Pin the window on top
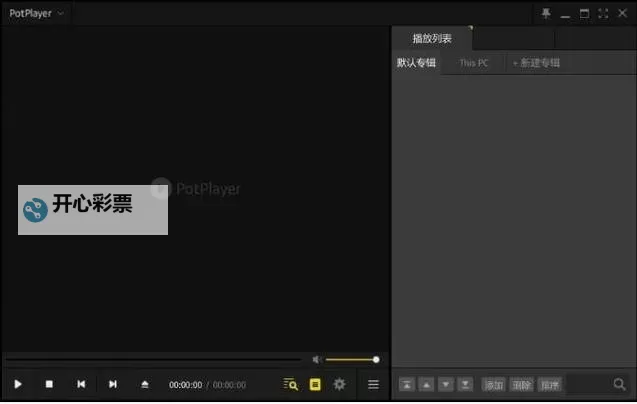Image resolution: width=637 pixels, height=404 pixels. pos(546,13)
